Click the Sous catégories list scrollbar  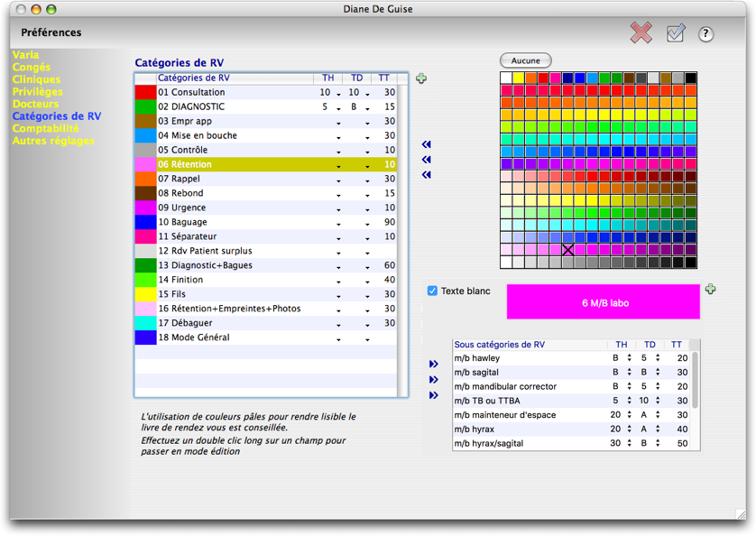(x=696, y=380)
